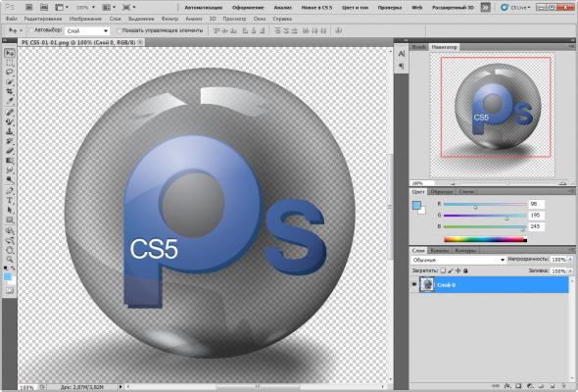Toggle lock all padlock icon
The width and height of the screenshot is (578, 392).
click(465, 270)
